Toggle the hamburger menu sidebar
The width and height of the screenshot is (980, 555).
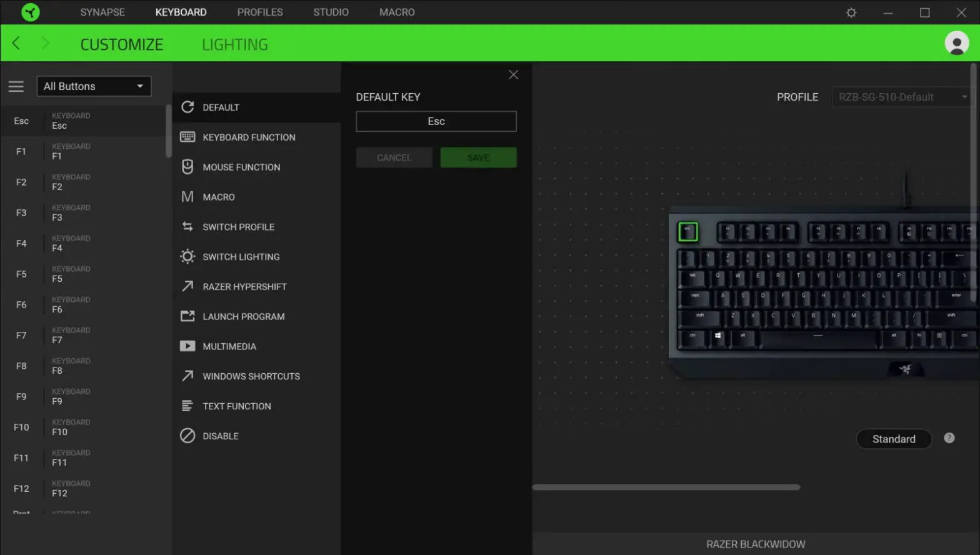(16, 86)
